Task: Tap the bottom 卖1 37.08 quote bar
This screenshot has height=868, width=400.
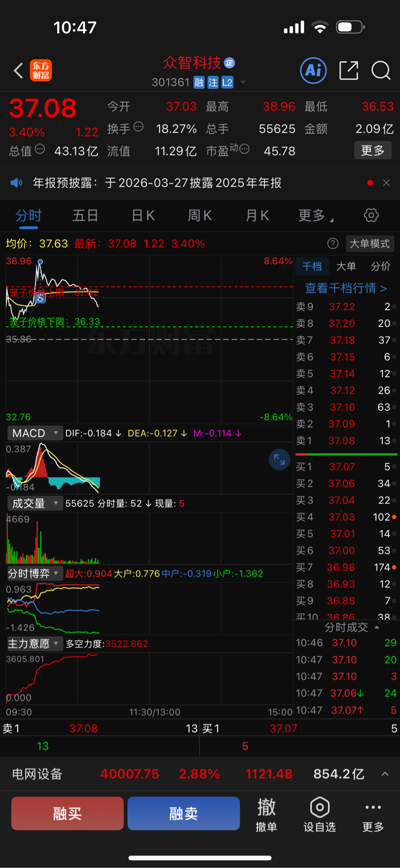Action: click(x=99, y=728)
